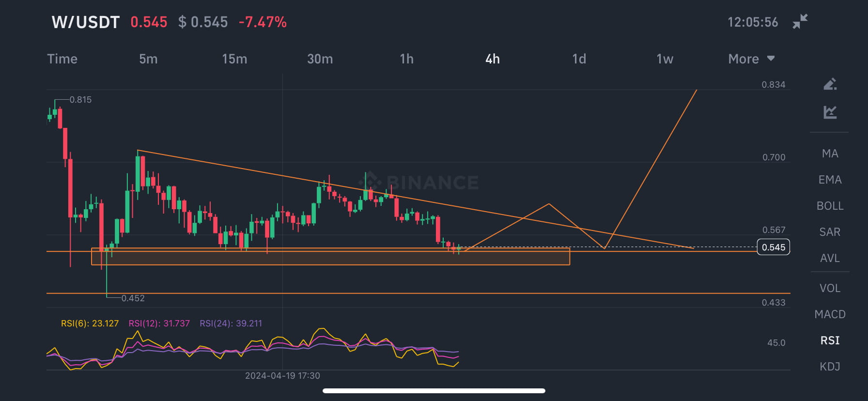The height and width of the screenshot is (401, 868).
Task: Toggle the MA moving average overlay
Action: [x=830, y=153]
